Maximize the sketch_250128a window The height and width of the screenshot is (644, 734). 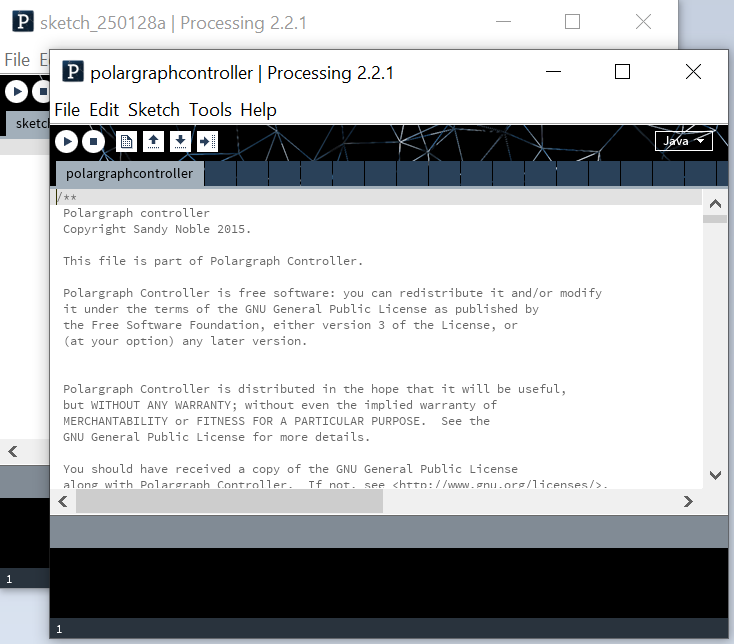[572, 22]
